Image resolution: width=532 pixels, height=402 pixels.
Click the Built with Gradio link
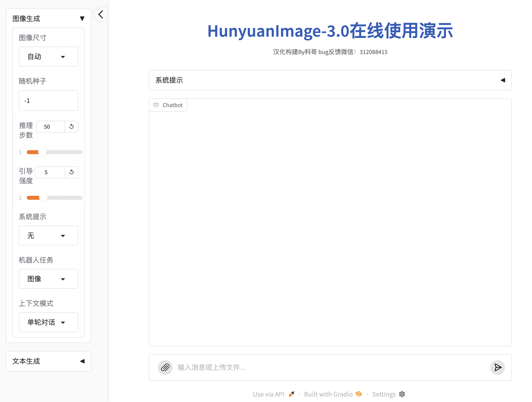click(328, 394)
